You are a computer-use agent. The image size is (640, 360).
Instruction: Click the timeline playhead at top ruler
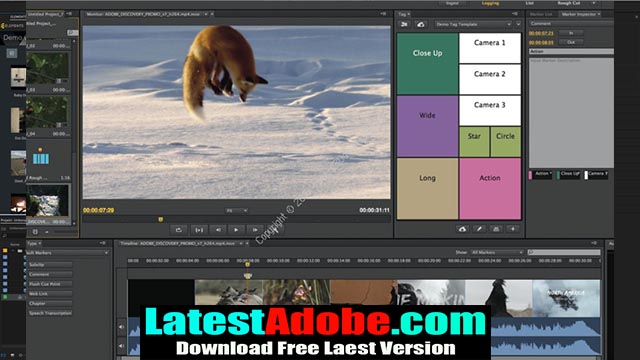(247, 265)
